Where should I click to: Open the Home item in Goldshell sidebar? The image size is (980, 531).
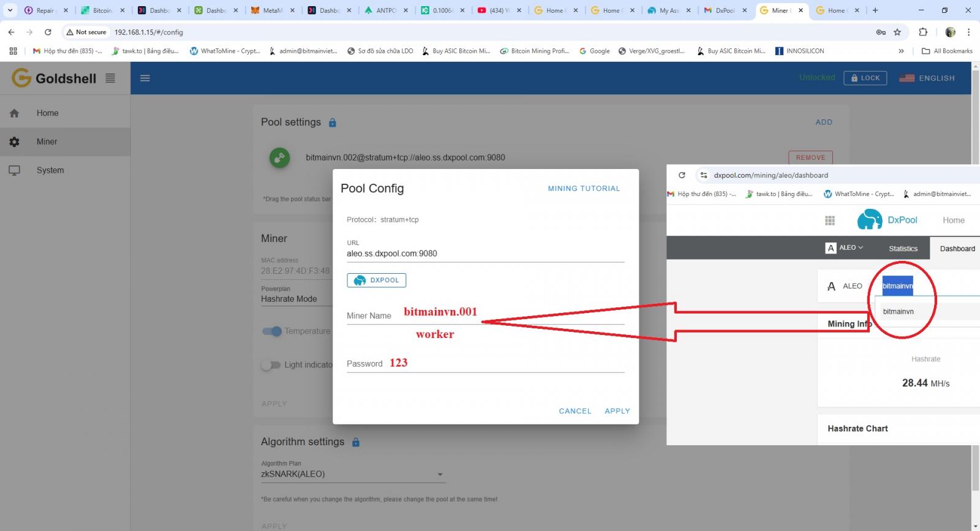point(65,113)
